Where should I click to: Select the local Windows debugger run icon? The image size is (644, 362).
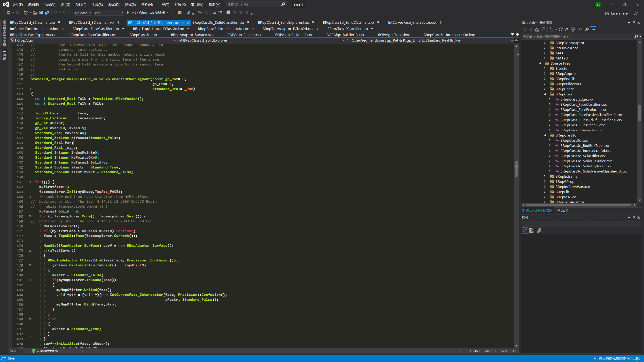(128, 13)
